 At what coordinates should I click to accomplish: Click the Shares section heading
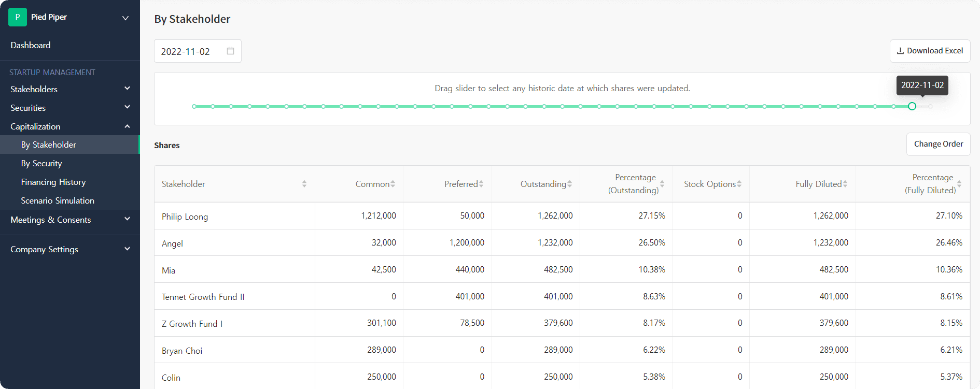pos(167,146)
